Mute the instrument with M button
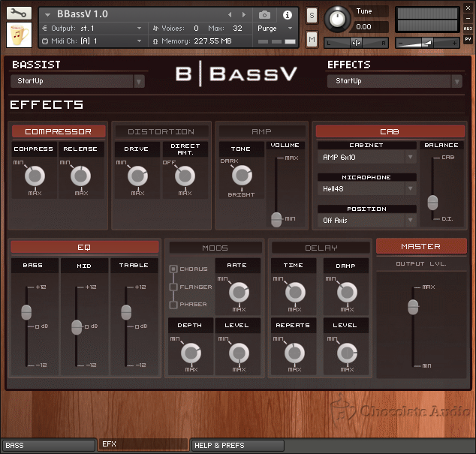 [312, 38]
